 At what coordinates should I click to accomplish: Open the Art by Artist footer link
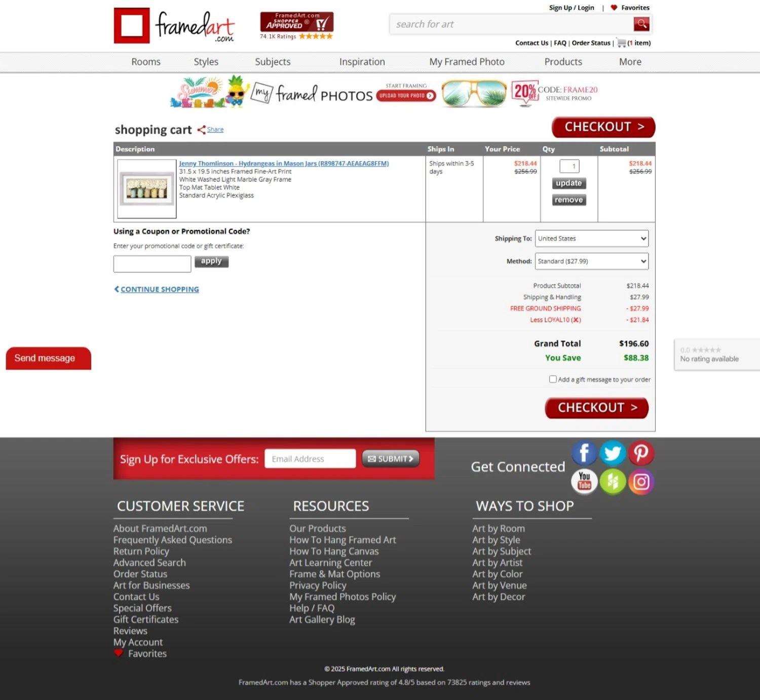(x=497, y=563)
